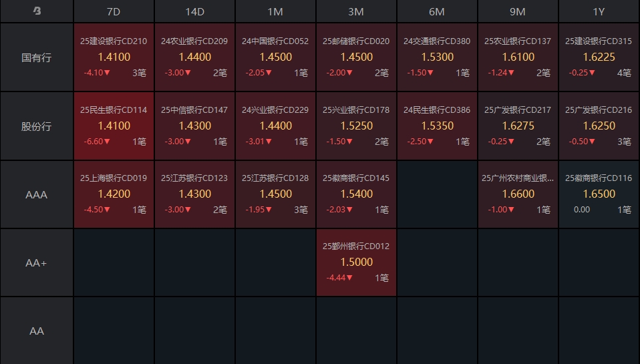Click the -1.00 change value

tap(501, 210)
